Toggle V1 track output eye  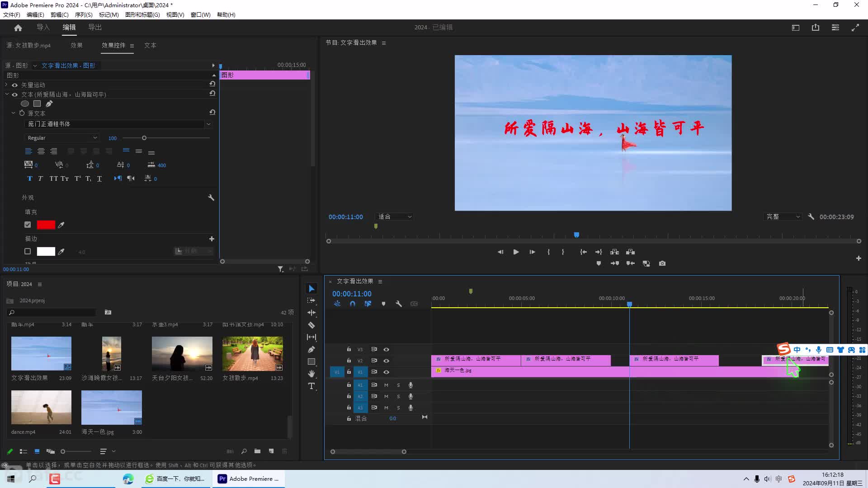click(386, 372)
